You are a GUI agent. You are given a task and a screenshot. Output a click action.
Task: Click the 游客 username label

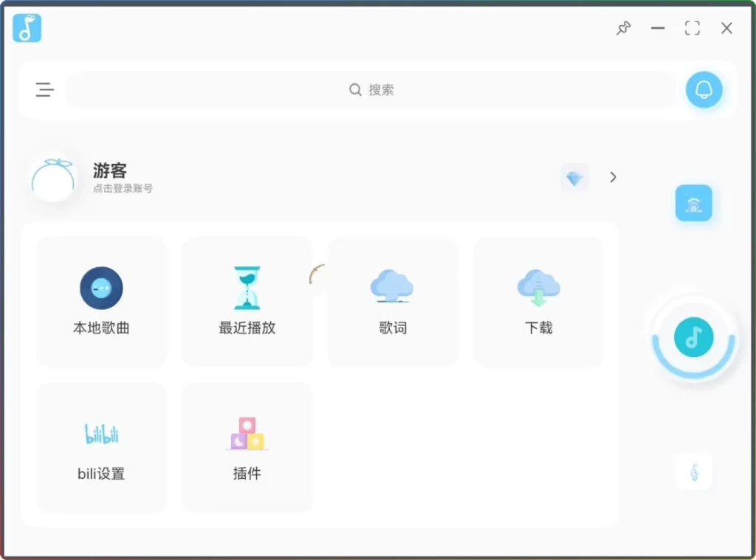coord(110,170)
